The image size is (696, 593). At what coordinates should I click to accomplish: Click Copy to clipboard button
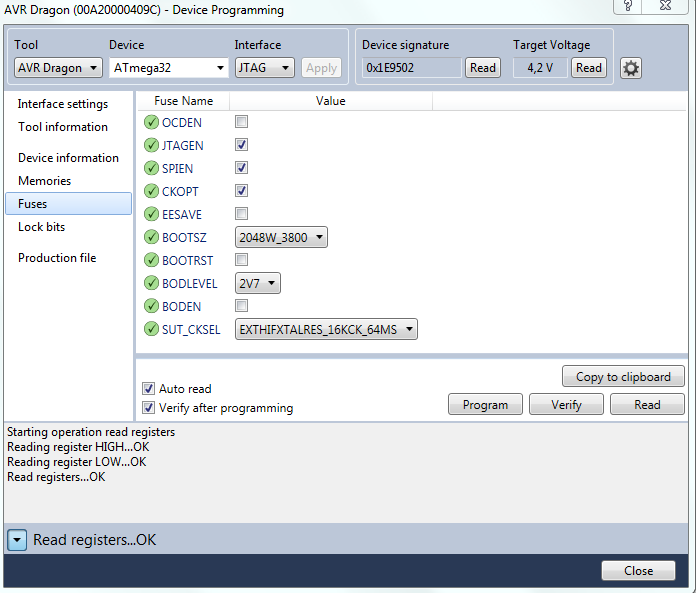click(x=623, y=377)
